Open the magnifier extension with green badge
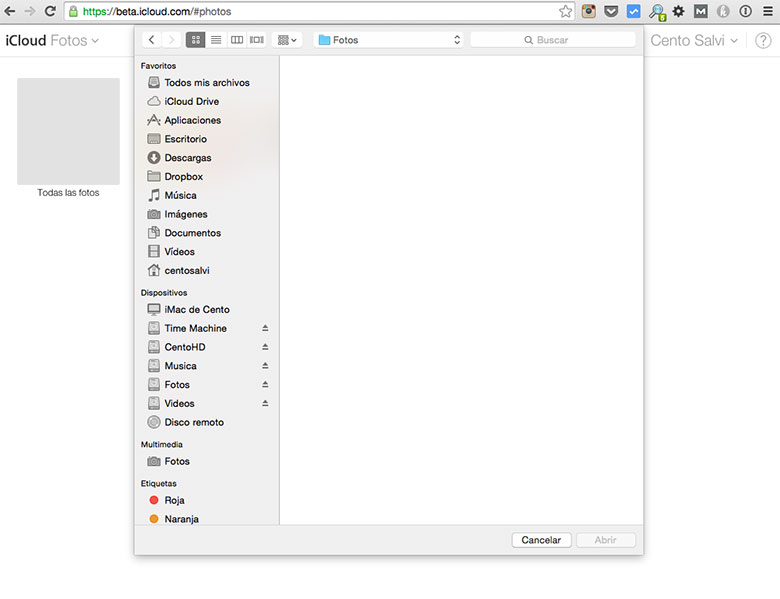 coord(657,12)
